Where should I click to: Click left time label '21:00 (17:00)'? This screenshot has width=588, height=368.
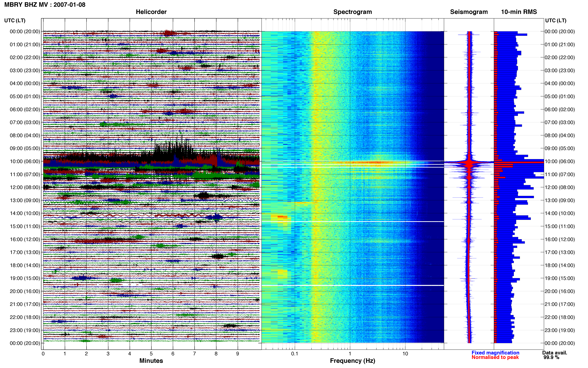pyautogui.click(x=25, y=304)
